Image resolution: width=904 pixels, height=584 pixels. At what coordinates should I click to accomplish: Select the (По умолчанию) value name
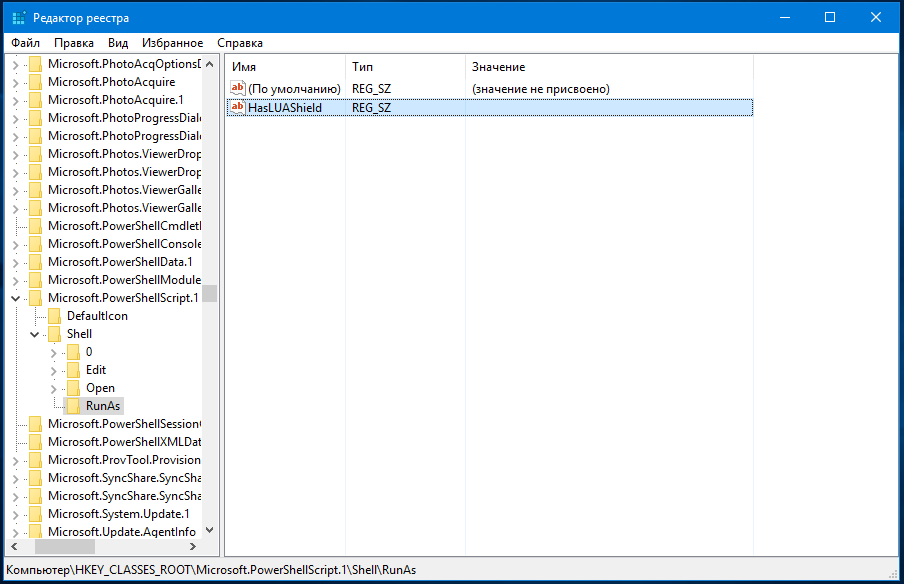(x=294, y=89)
